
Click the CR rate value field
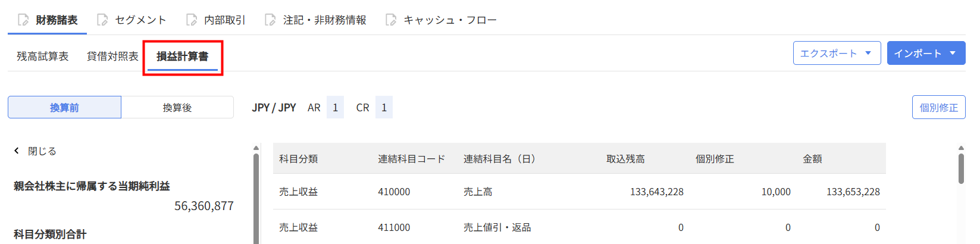384,108
